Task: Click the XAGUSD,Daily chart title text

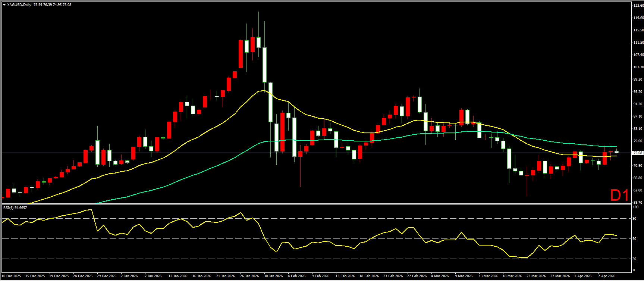Action: pos(19,5)
